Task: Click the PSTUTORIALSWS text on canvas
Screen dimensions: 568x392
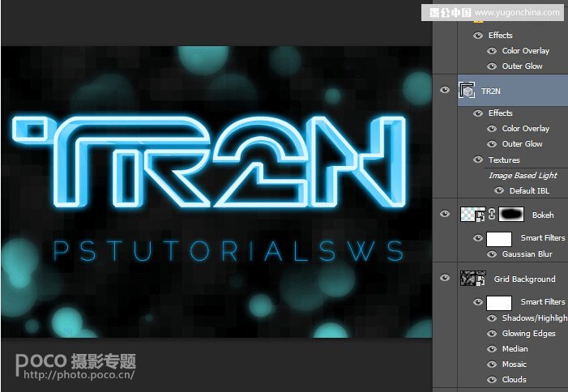Action: click(228, 250)
